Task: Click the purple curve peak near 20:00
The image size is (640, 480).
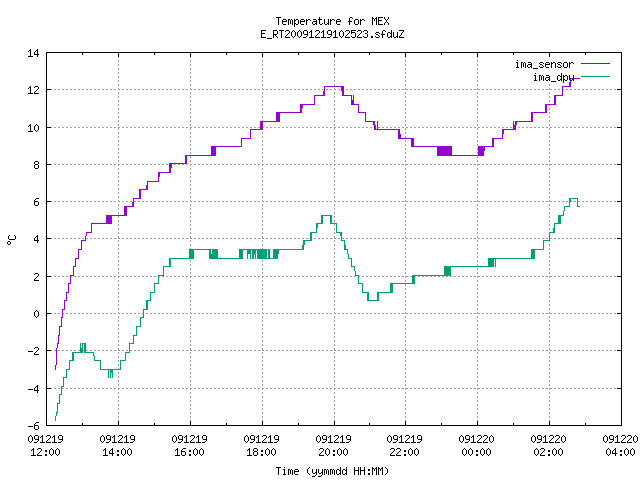Action: click(x=333, y=87)
